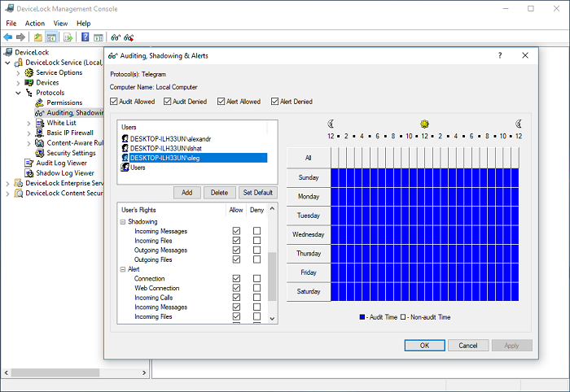Screen dimensions: 570x392
Task: Click the Export list toolbar icon
Action: [68, 37]
